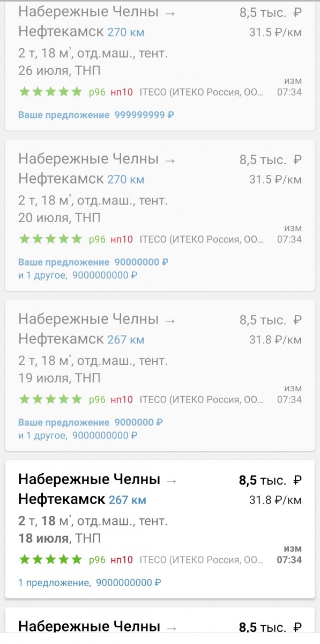
Task: Open the partially visible bottom Набережные Челны card
Action: click(x=160, y=626)
